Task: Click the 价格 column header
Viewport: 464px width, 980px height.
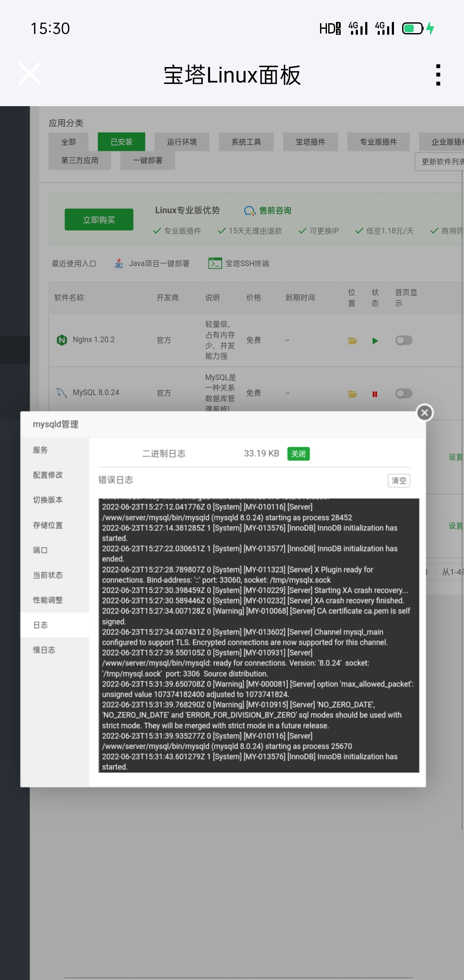Action: click(x=253, y=297)
